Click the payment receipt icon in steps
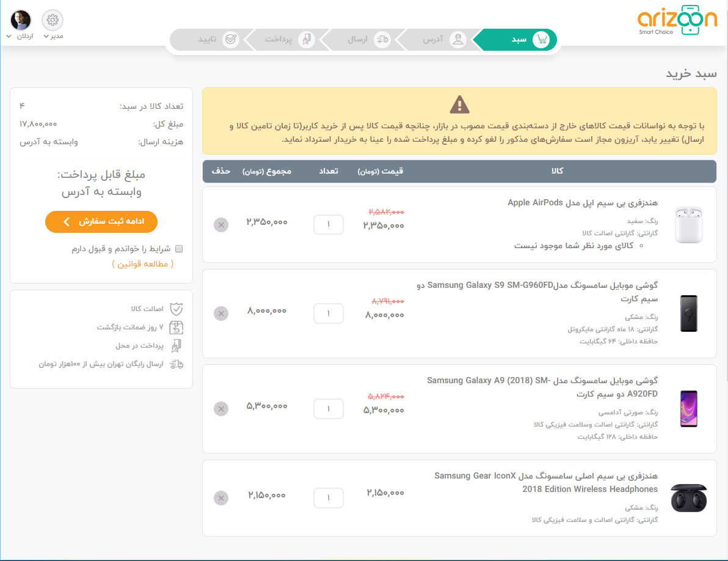Screen dimensions: 728x561 pyautogui.click(x=307, y=40)
